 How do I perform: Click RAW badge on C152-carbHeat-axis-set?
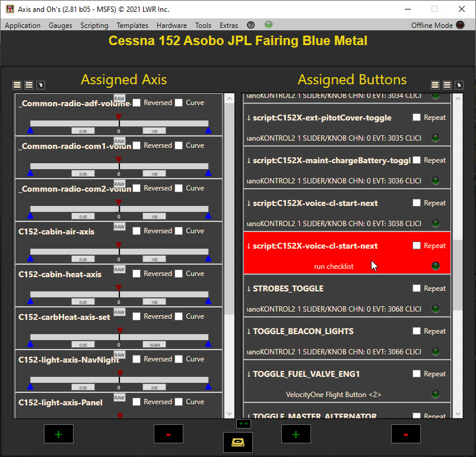click(119, 312)
